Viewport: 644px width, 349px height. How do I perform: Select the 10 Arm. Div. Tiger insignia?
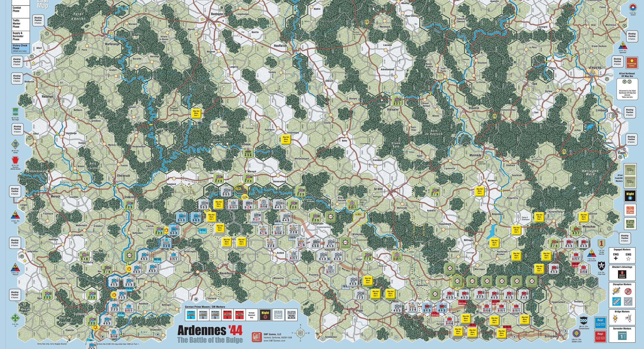pyautogui.click(x=16, y=215)
